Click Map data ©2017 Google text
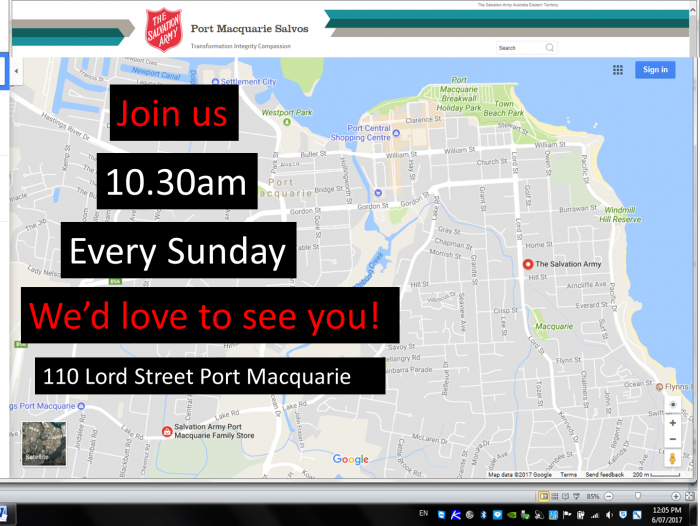This screenshot has height=526, width=700. [x=520, y=475]
